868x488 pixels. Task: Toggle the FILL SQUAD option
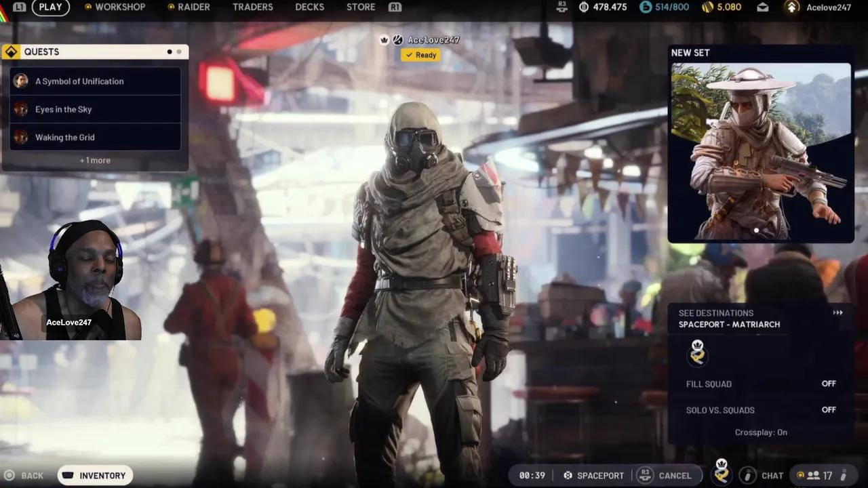click(x=761, y=384)
